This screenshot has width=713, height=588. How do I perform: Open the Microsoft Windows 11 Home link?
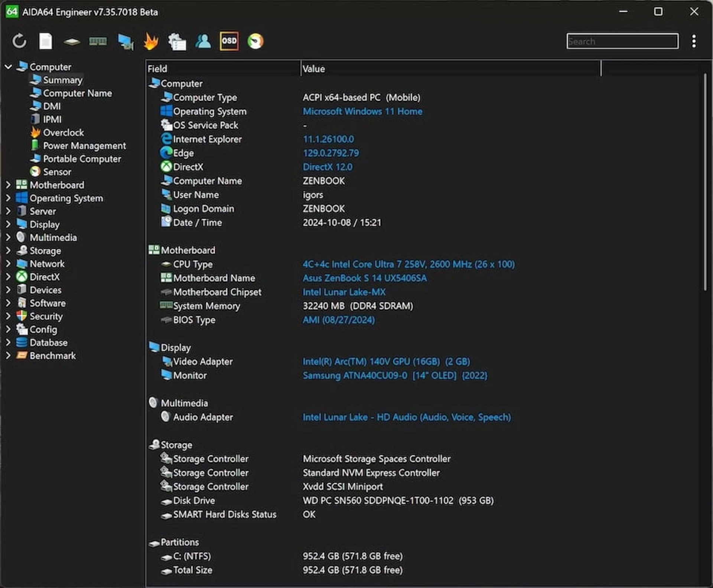[x=362, y=111]
